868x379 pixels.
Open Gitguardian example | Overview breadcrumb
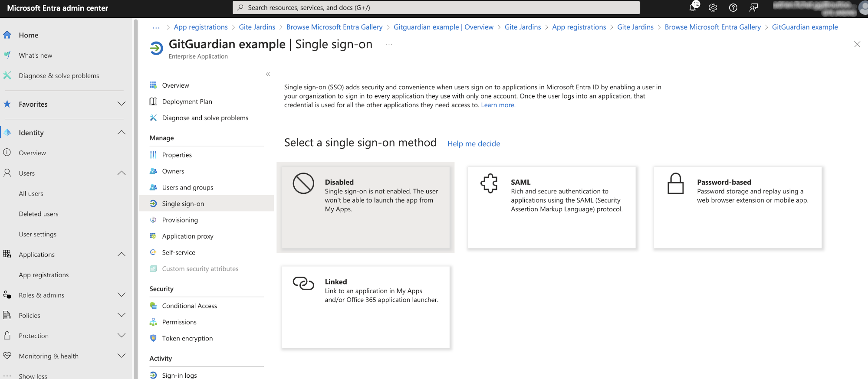tap(444, 27)
